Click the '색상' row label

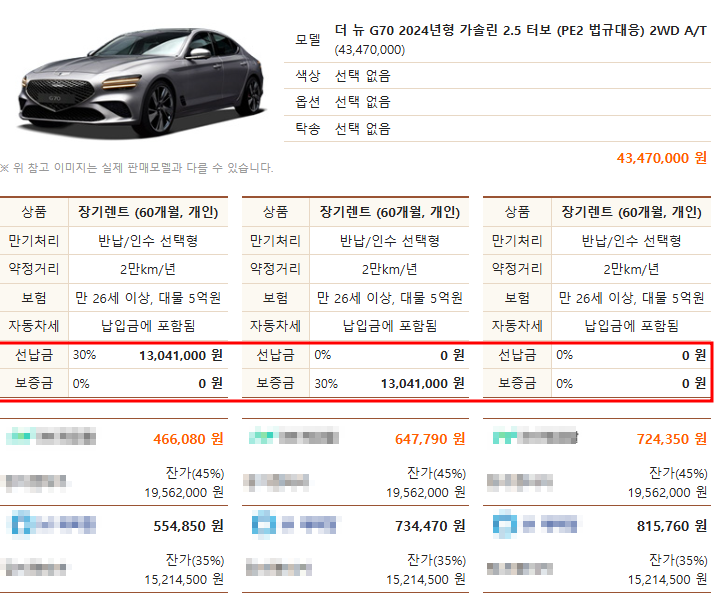308,75
